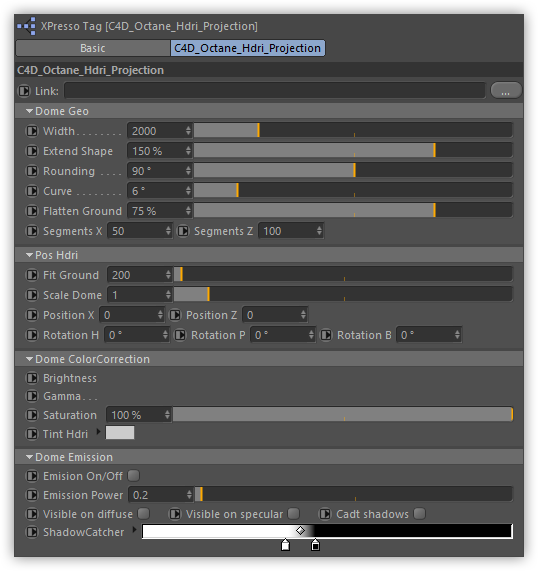This screenshot has height=571, width=538.
Task: Click the keyframe dot beside Position X
Action: click(32, 315)
